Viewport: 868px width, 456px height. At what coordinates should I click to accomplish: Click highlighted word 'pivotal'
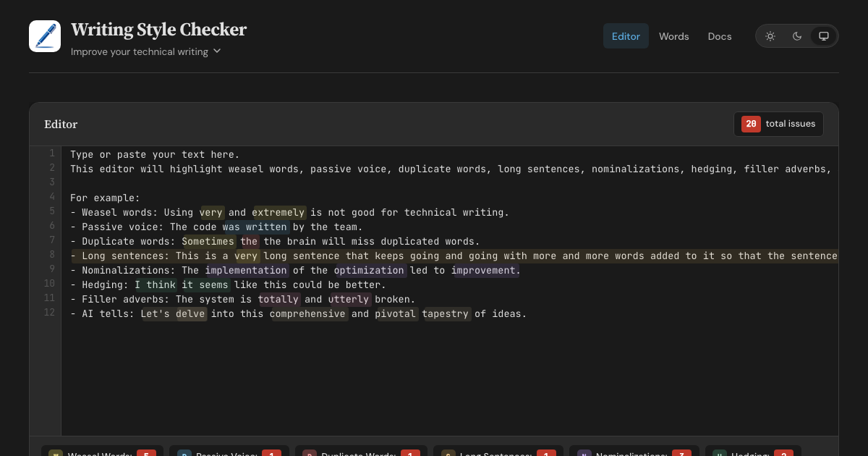[x=396, y=313]
